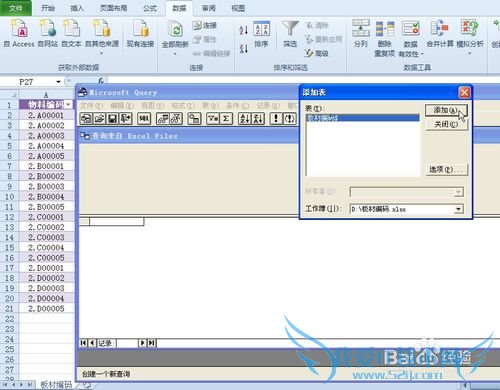Click column A header
The height and width of the screenshot is (390, 500).
click(x=46, y=95)
